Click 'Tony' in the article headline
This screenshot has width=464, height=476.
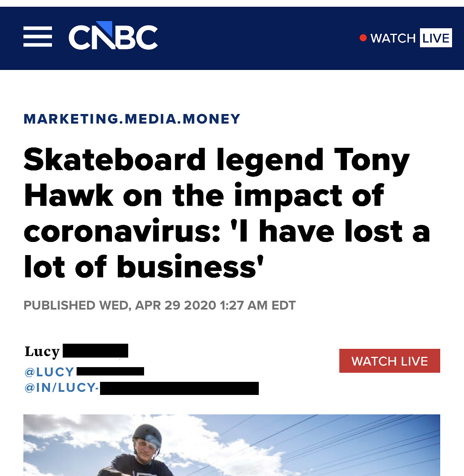coord(372,160)
